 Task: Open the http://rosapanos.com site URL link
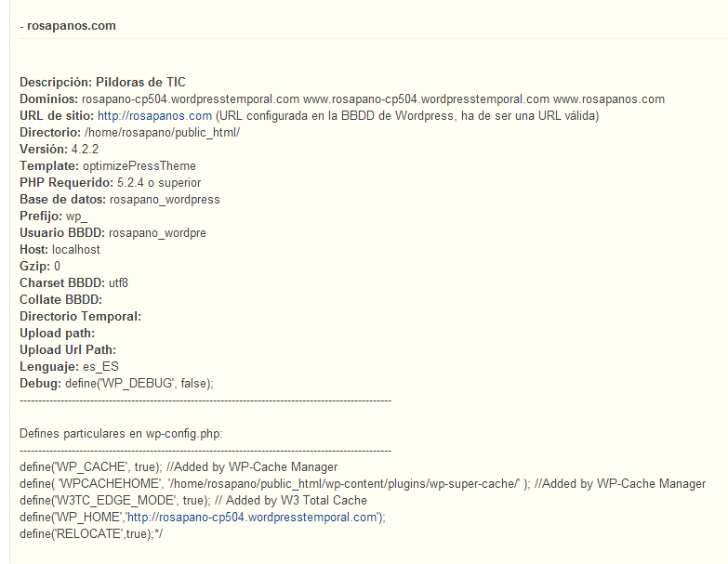pyautogui.click(x=154, y=115)
